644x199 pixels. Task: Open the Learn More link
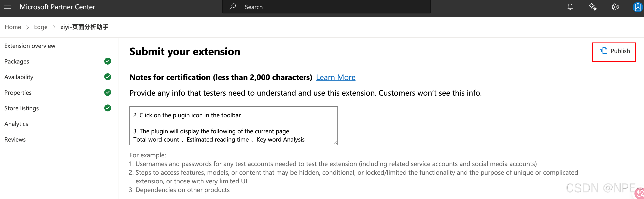(335, 77)
